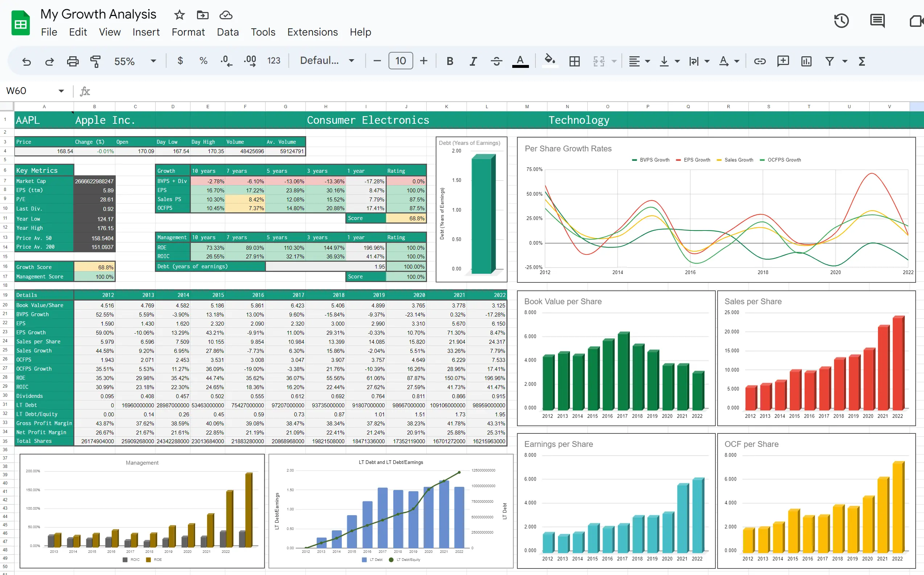The width and height of the screenshot is (924, 575).
Task: Click the Google Sheets home logo
Action: [x=21, y=23]
